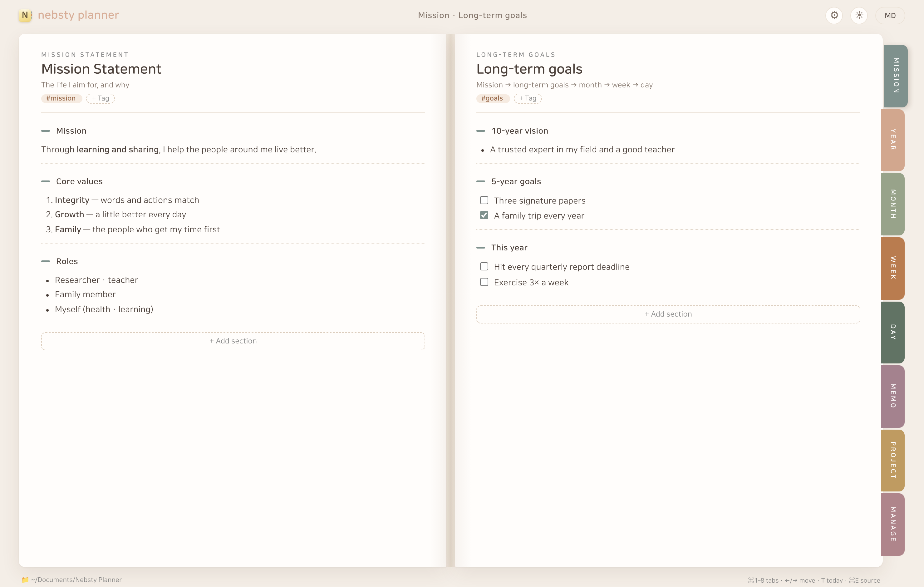Click the Long-term goals title
The height and width of the screenshot is (587, 924).
tap(529, 69)
